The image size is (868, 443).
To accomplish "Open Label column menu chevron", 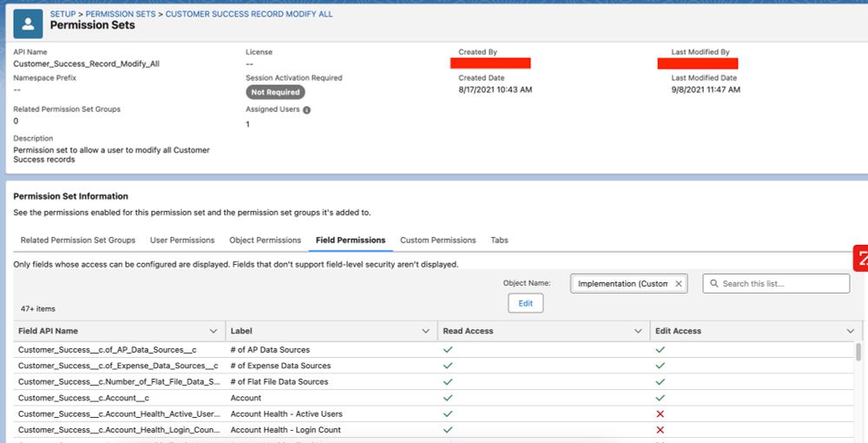I will tap(425, 331).
